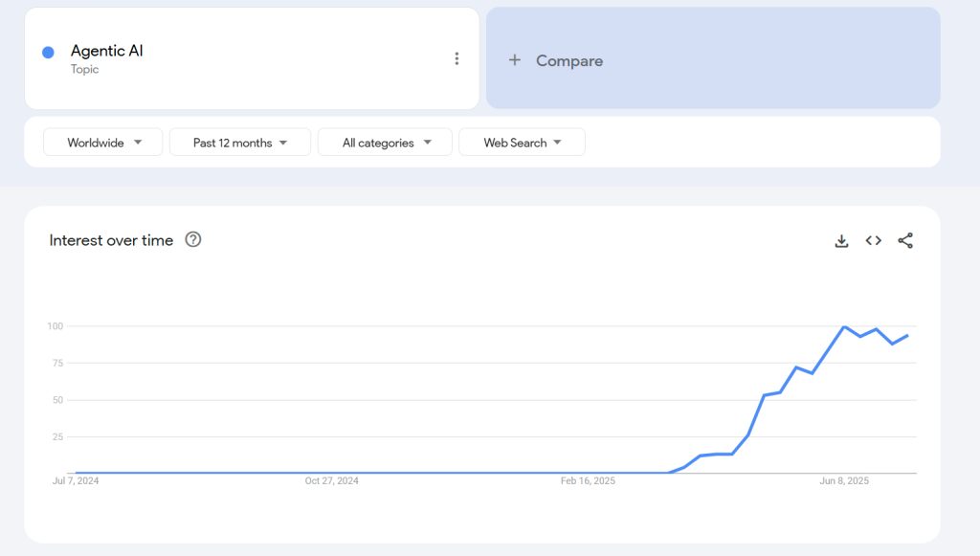The width and height of the screenshot is (980, 556).
Task: Click the blue dot next to Agentic AI
Action: (x=48, y=53)
